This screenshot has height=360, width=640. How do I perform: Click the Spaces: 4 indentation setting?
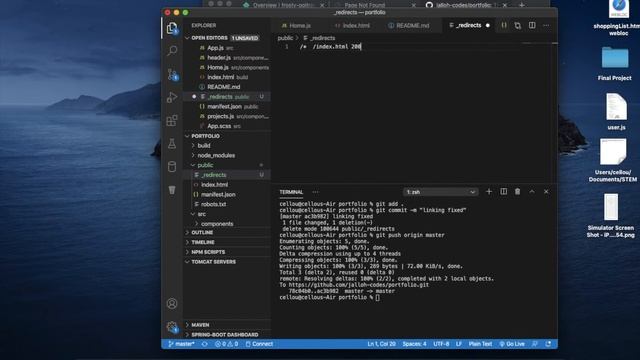pos(414,344)
